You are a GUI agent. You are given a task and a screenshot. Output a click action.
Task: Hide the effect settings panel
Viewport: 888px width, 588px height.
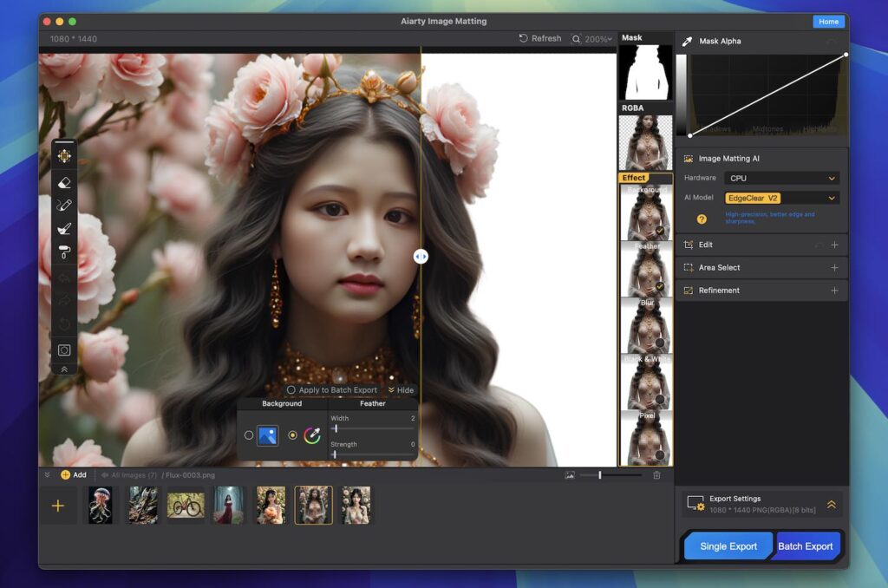(x=401, y=390)
